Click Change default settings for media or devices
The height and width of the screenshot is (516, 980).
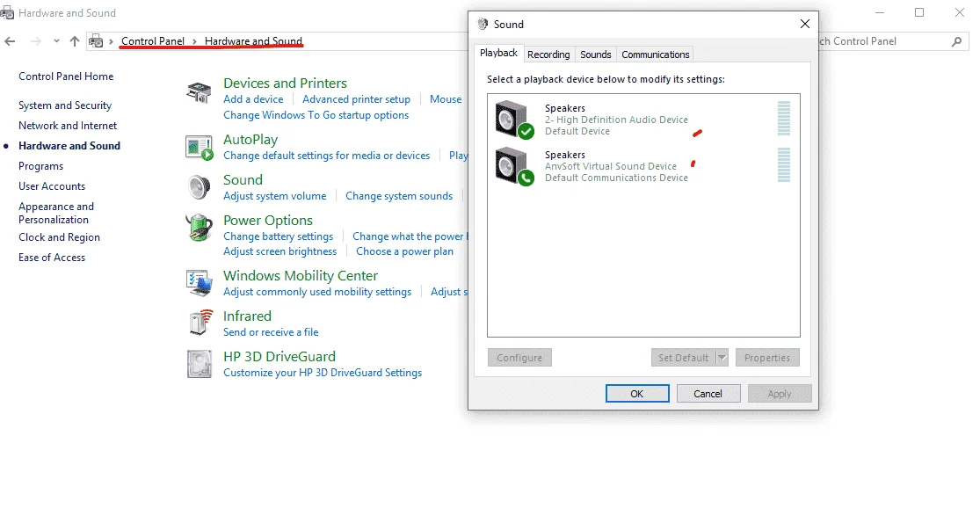[326, 156]
